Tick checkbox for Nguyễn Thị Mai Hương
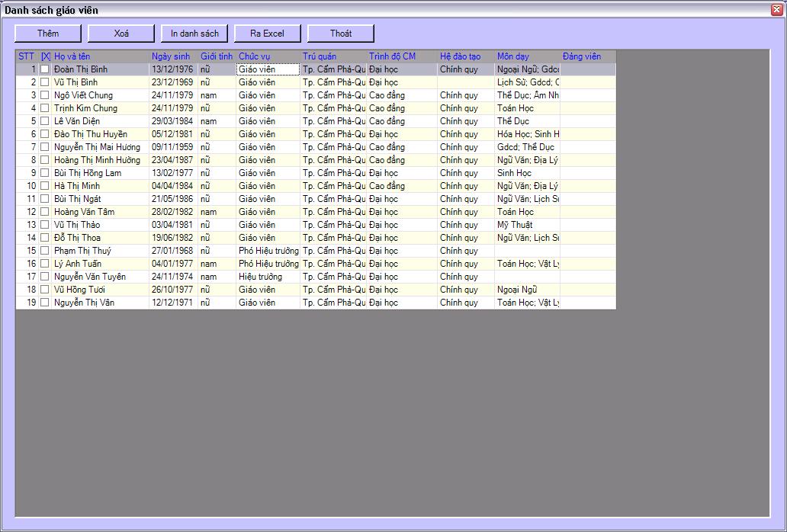Viewport: 787px width, 532px height. pyautogui.click(x=45, y=147)
